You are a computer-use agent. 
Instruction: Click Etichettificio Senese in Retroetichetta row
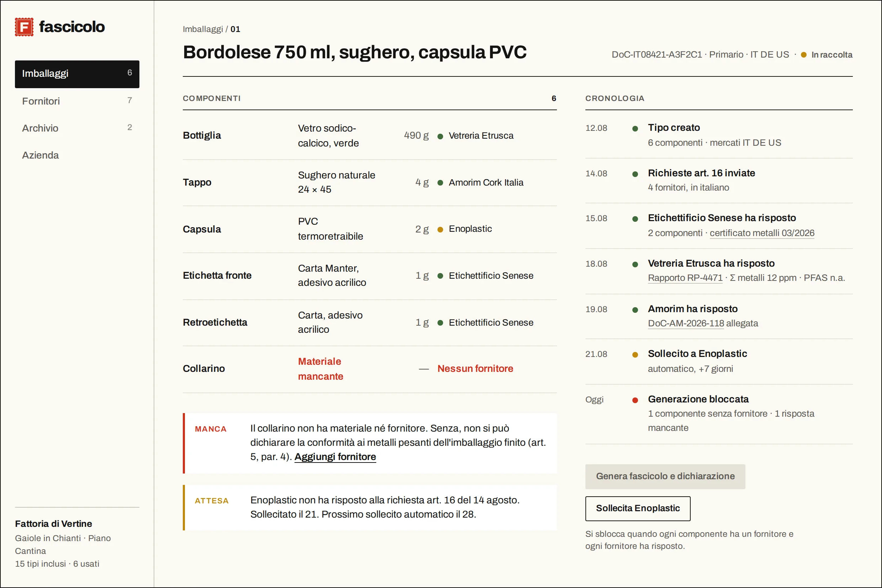(x=491, y=322)
